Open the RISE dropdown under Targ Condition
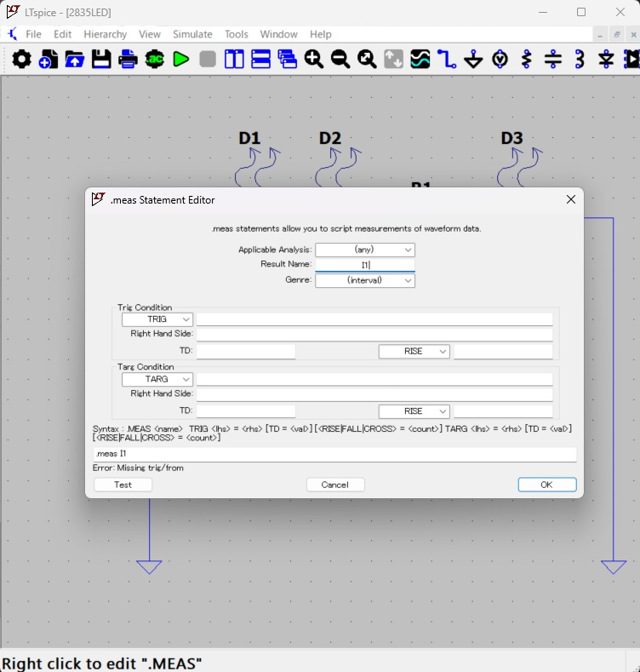 [x=414, y=411]
